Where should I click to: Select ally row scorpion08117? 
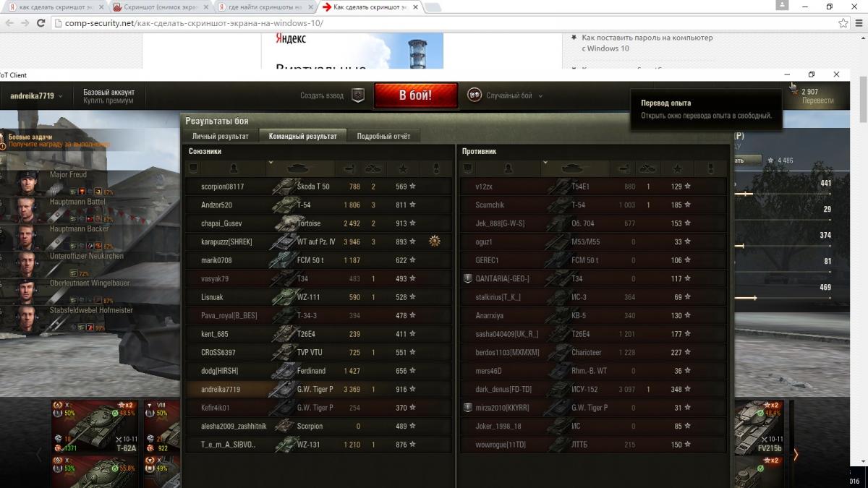318,187
